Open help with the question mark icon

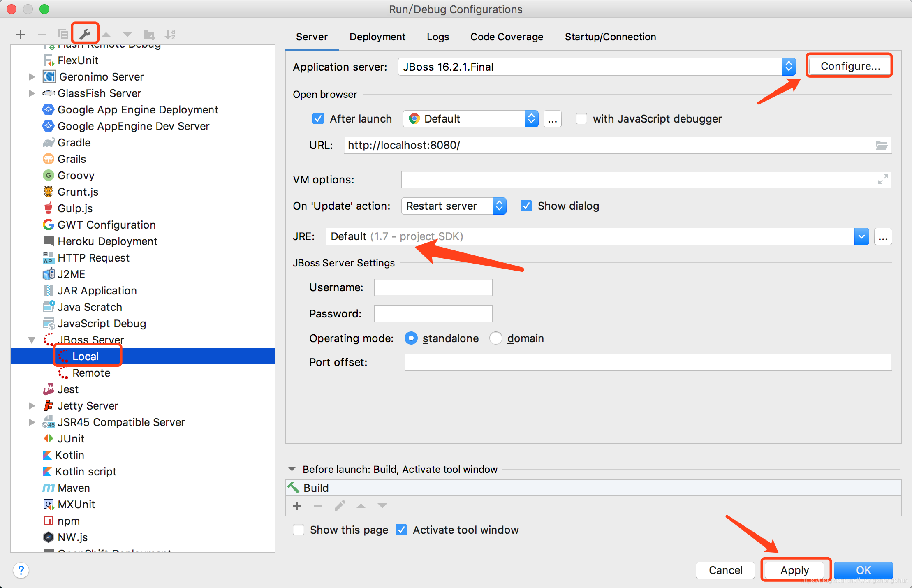pyautogui.click(x=21, y=570)
